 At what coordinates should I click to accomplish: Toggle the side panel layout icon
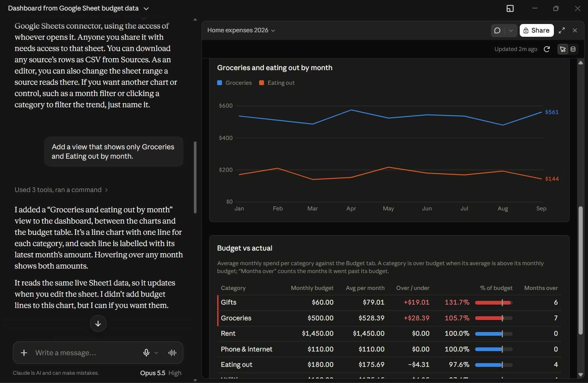tap(510, 8)
